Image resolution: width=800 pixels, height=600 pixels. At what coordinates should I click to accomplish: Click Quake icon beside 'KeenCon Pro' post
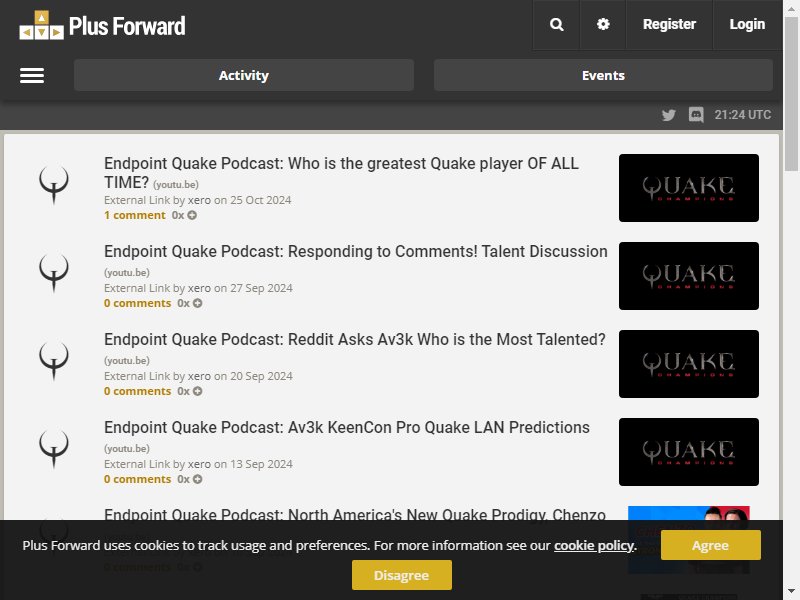pyautogui.click(x=54, y=448)
